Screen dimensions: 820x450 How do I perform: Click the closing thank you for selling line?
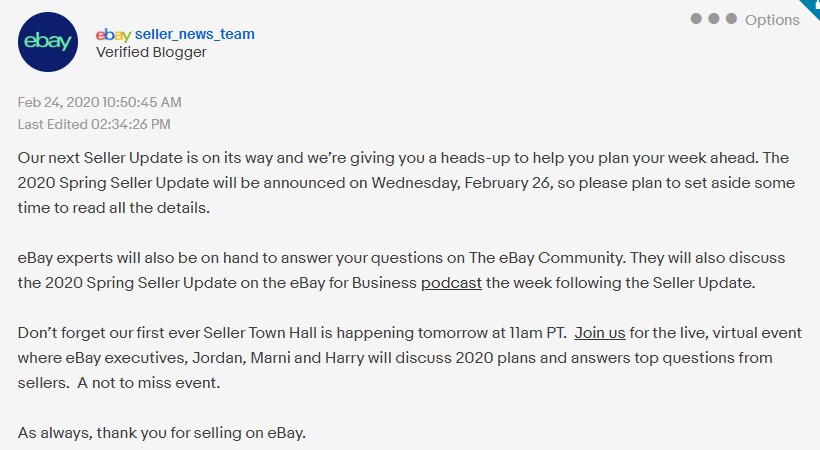[x=162, y=433]
